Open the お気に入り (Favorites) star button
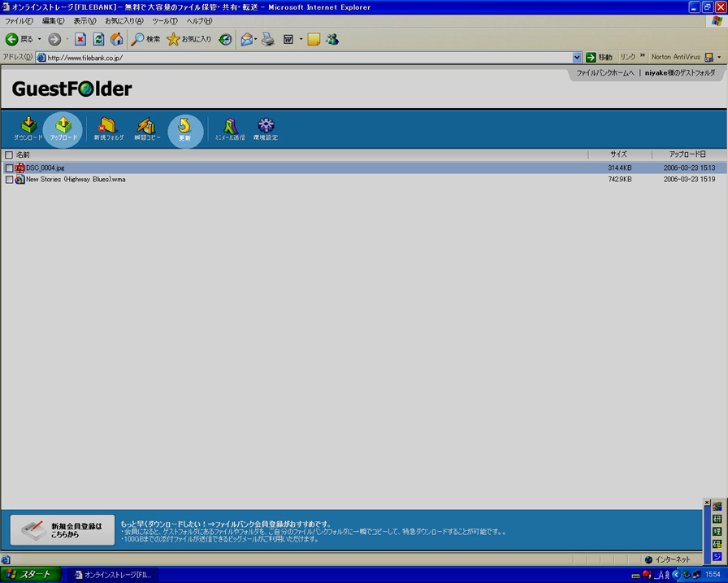This screenshot has width=728, height=583. click(189, 40)
